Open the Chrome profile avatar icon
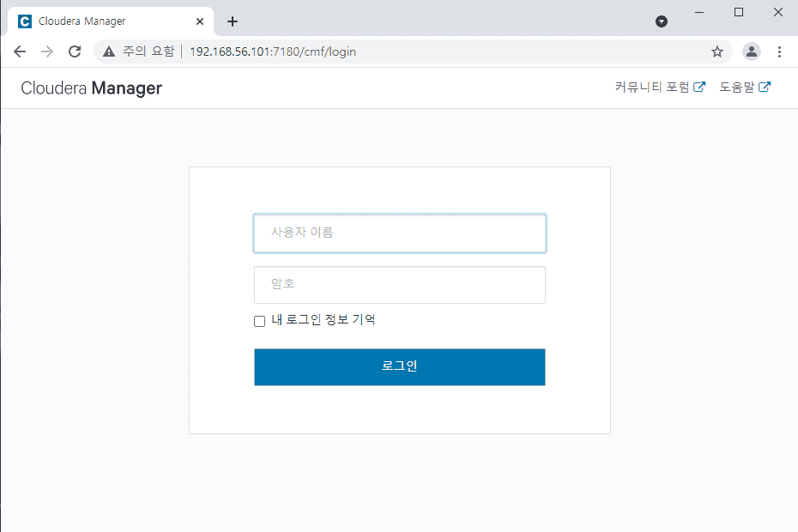The width and height of the screenshot is (798, 532). pos(751,51)
